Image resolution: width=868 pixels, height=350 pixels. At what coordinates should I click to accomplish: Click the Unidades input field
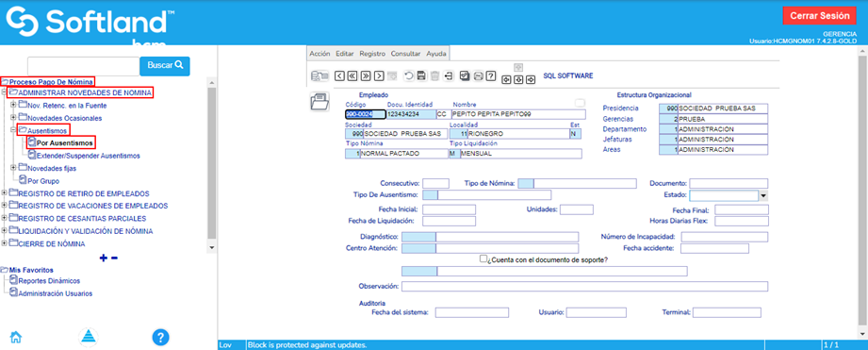click(x=576, y=209)
